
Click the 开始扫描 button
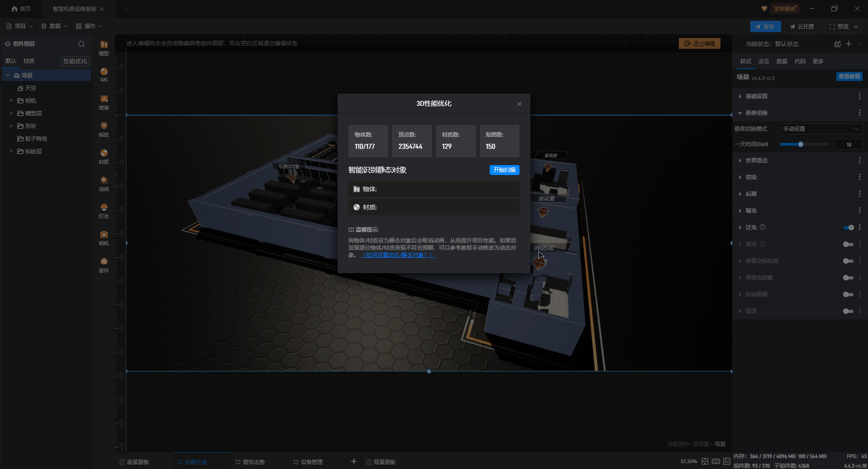504,170
